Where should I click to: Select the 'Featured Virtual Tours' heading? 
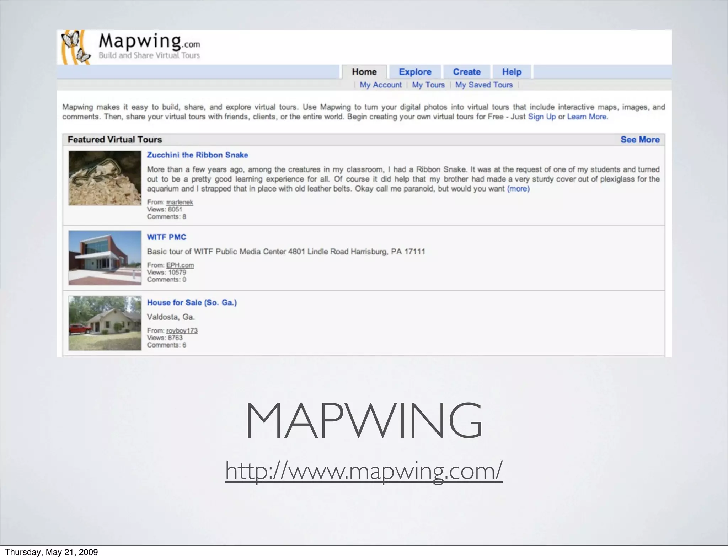coord(115,140)
